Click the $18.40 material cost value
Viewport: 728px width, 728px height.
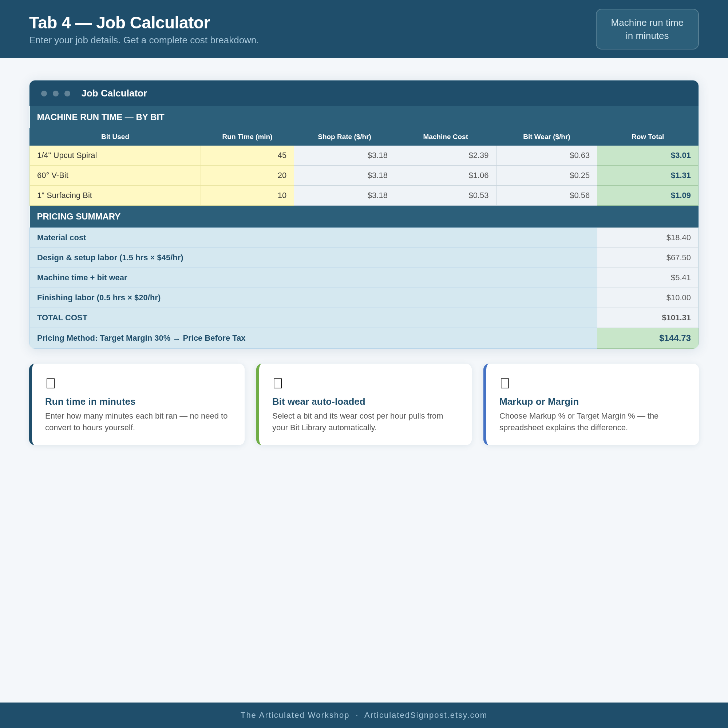click(x=648, y=238)
